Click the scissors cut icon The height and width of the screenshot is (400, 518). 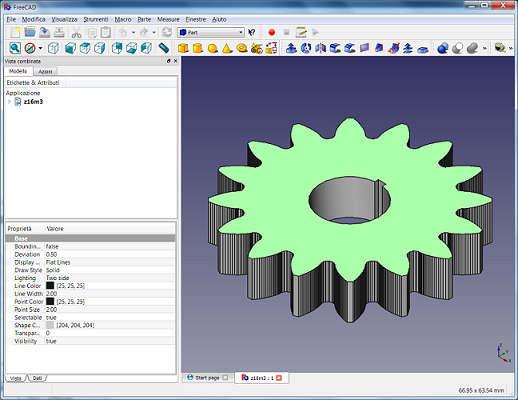(76, 32)
